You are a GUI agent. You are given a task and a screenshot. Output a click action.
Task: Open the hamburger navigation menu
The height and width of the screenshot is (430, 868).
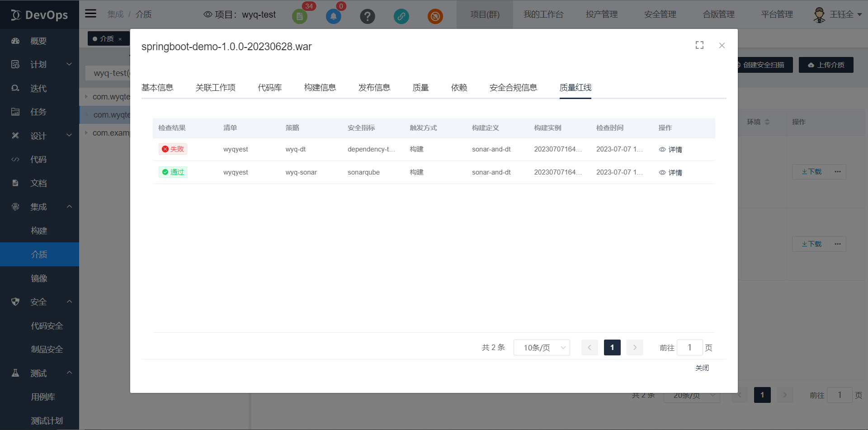90,14
